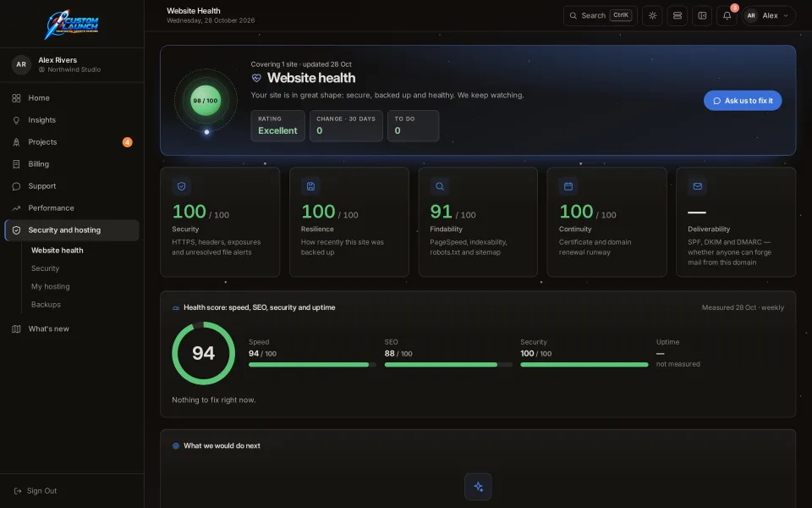
Task: Open the My hosting submenu item
Action: click(50, 287)
